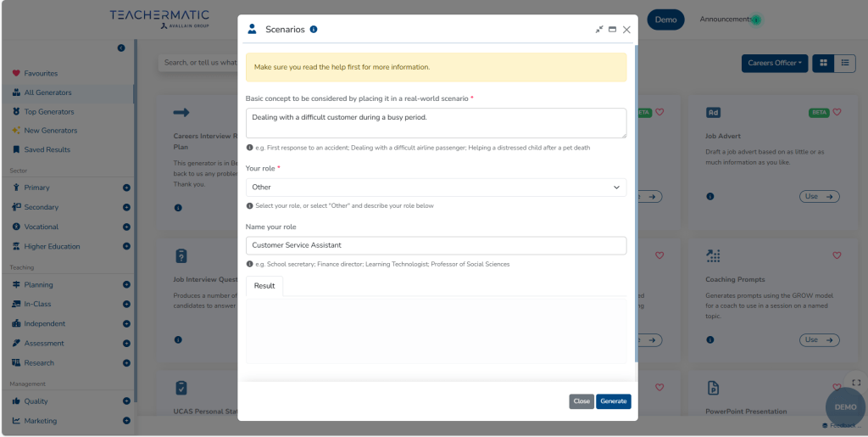
Task: Click Use on the Job Advert card
Action: coord(820,197)
